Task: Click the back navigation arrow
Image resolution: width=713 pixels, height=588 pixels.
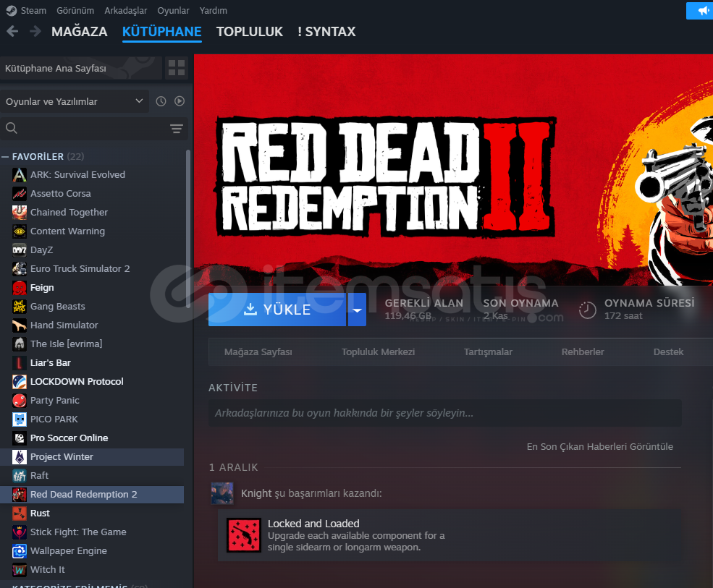Action: coord(12,31)
